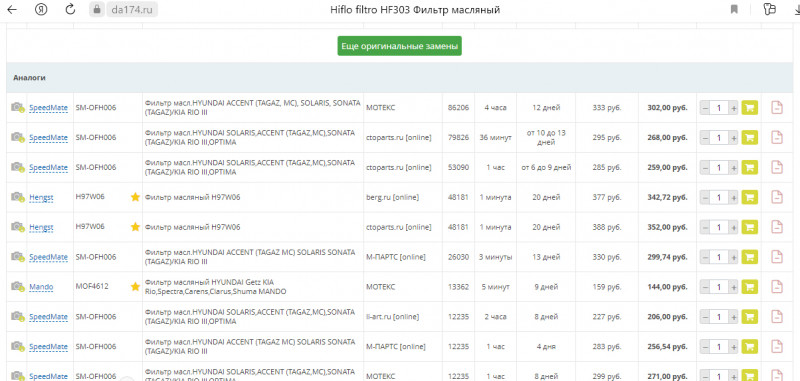Image resolution: width=800 pixels, height=381 pixels.
Task: Increase quantity for 268,00 руб. row
Action: point(733,138)
